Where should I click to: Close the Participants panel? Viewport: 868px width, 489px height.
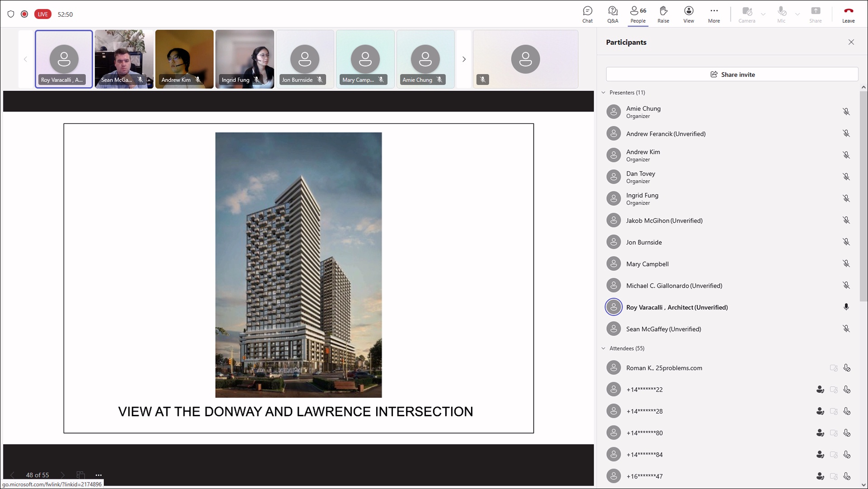(851, 42)
